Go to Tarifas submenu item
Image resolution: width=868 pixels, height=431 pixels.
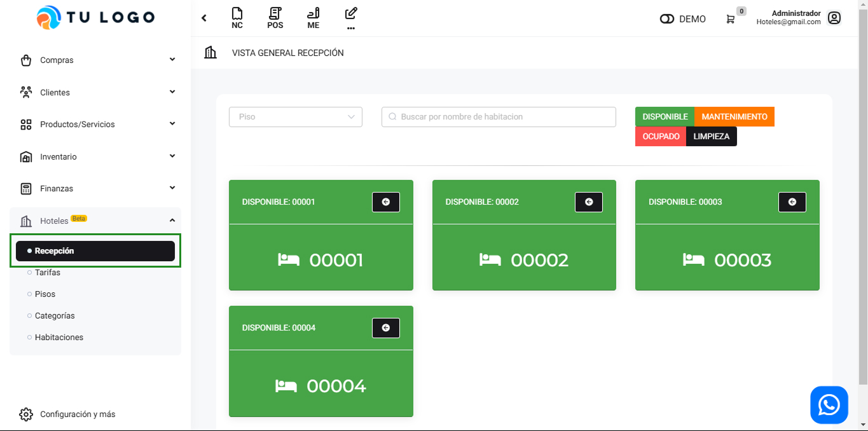[48, 273]
